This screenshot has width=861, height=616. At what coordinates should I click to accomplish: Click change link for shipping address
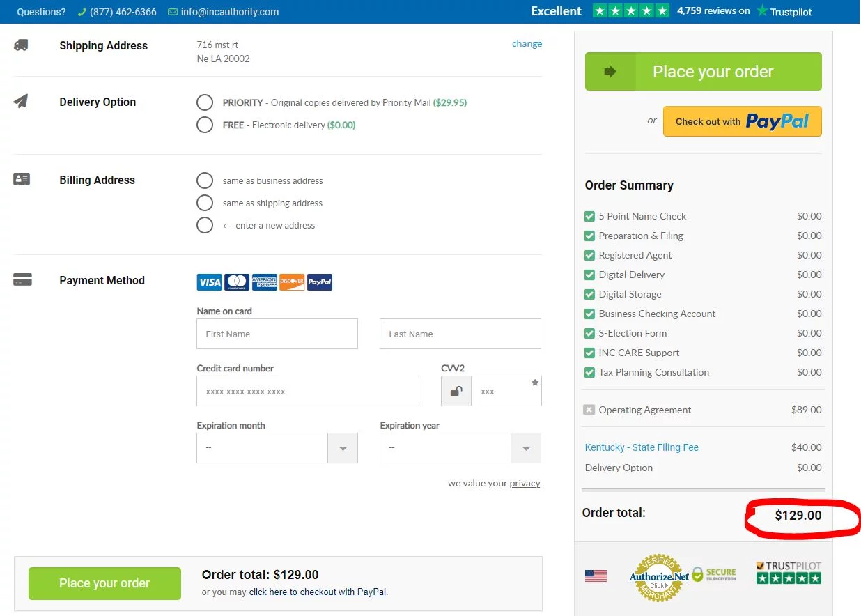coord(527,43)
